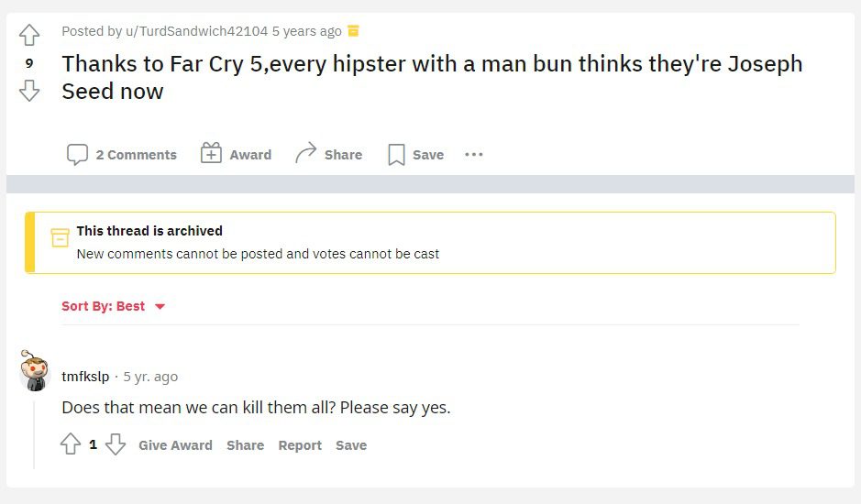Image resolution: width=861 pixels, height=504 pixels.
Task: Upvote tmfkslp's comment
Action: (71, 445)
